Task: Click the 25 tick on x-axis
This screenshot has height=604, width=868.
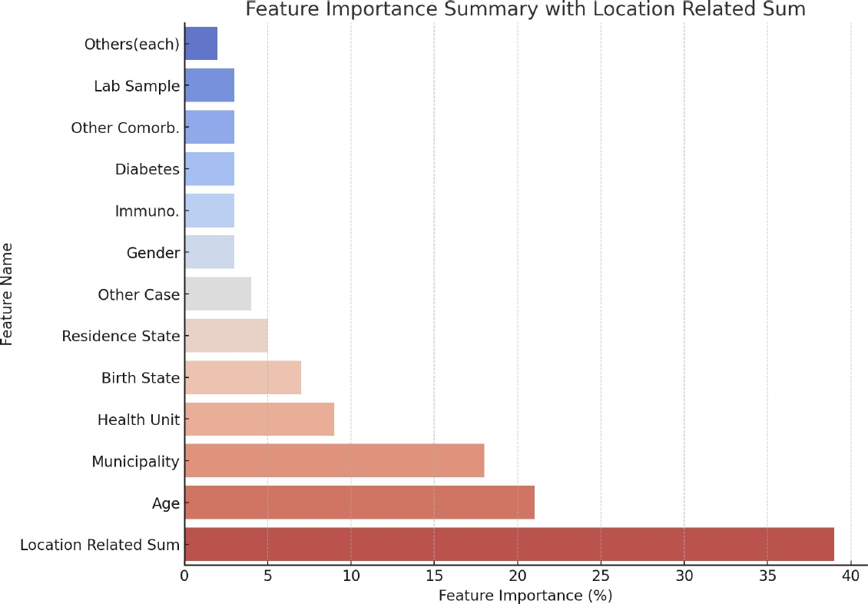Action: (601, 576)
